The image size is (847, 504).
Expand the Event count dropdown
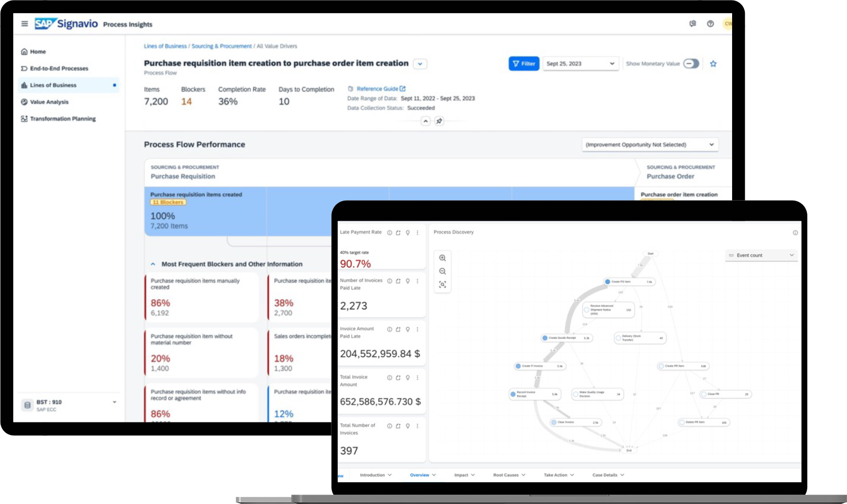click(761, 255)
